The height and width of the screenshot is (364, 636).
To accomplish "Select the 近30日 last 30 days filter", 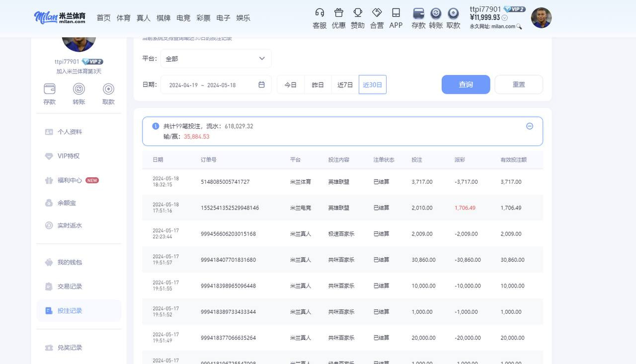I will click(x=373, y=85).
